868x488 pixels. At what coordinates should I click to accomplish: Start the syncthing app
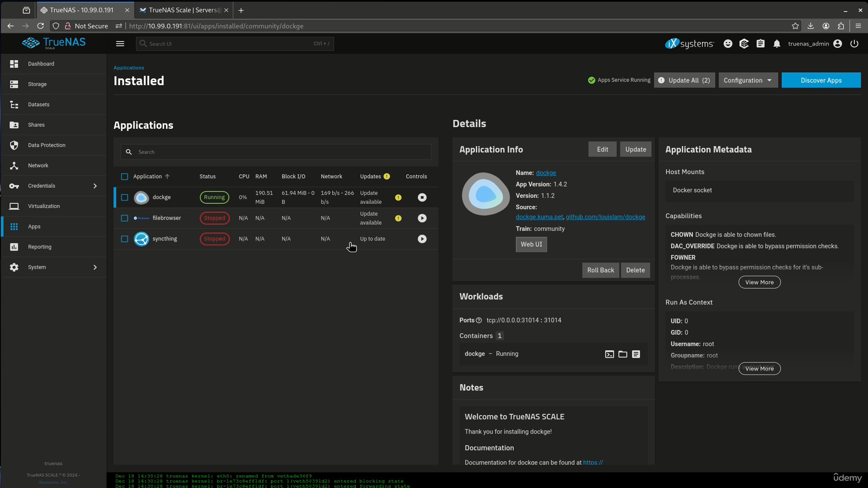coord(422,239)
